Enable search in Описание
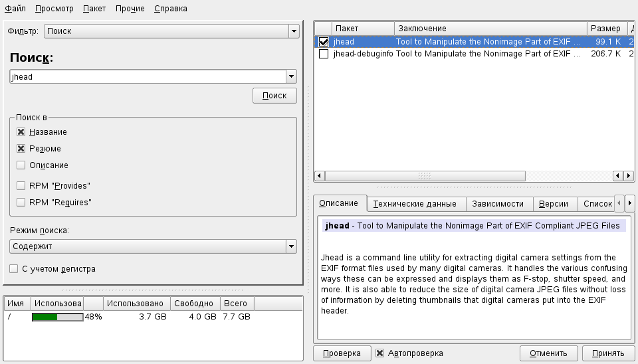 [x=21, y=165]
